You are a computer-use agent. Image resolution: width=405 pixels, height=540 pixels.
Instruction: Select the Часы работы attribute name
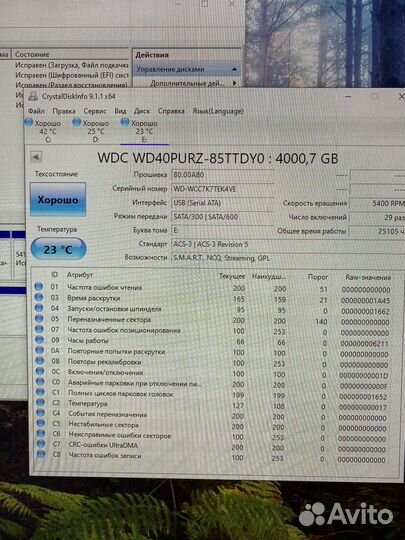click(88, 341)
